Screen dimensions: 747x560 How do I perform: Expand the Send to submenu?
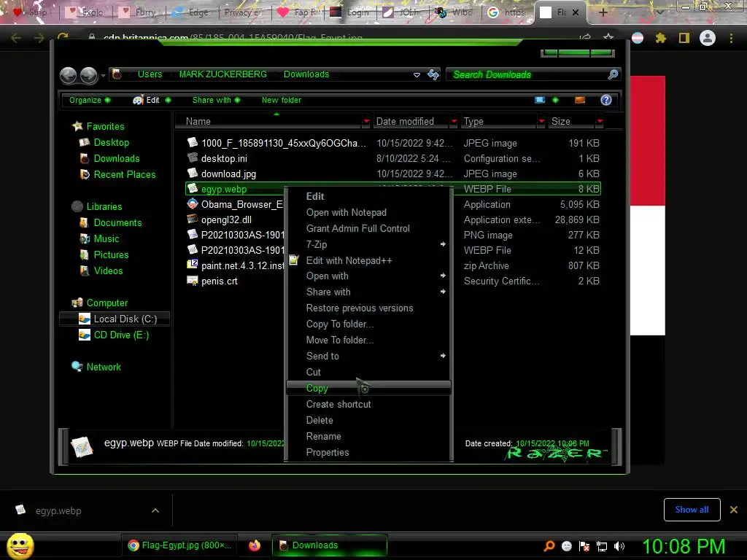coord(368,356)
